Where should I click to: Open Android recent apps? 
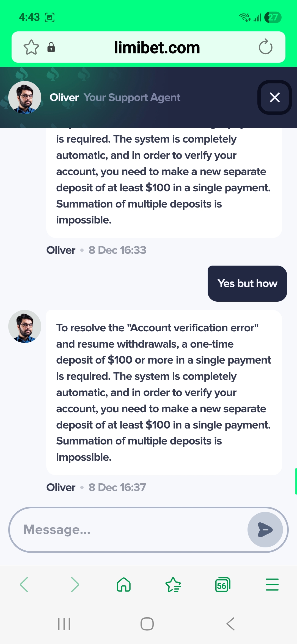click(64, 624)
